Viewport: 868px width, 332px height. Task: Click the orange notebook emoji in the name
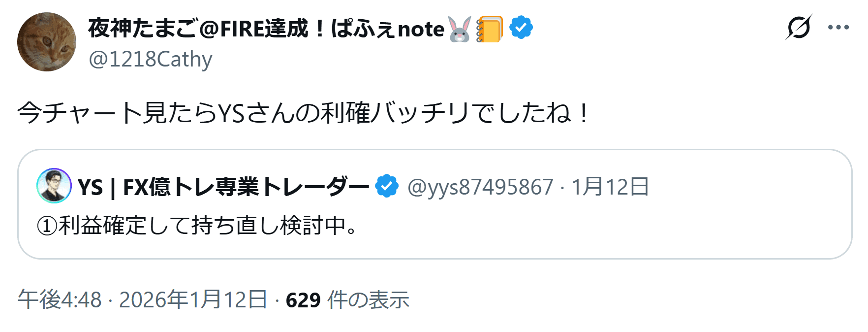[x=489, y=29]
